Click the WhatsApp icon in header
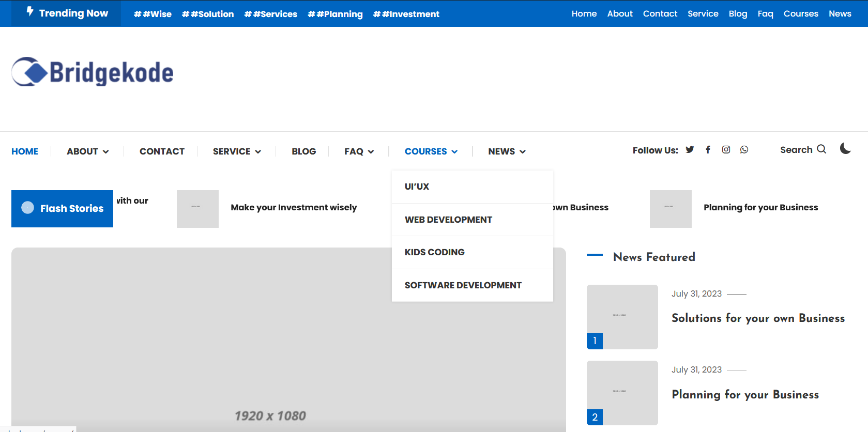Viewport: 868px width, 432px height. [744, 150]
